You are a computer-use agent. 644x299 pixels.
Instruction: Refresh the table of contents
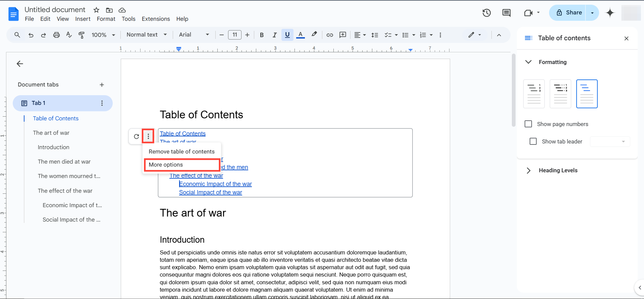136,136
